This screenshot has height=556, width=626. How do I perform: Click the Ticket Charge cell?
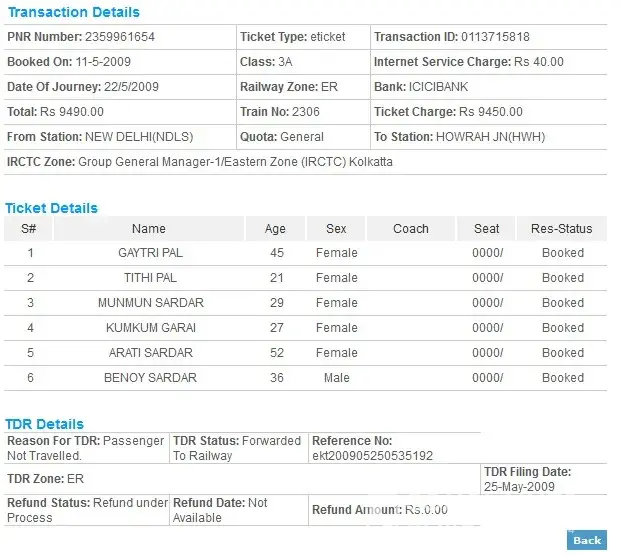448,112
